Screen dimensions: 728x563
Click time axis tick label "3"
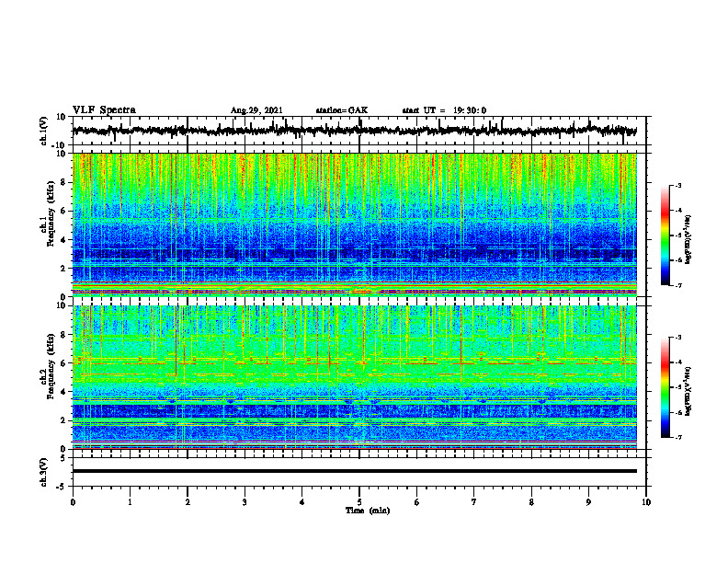pyautogui.click(x=245, y=502)
